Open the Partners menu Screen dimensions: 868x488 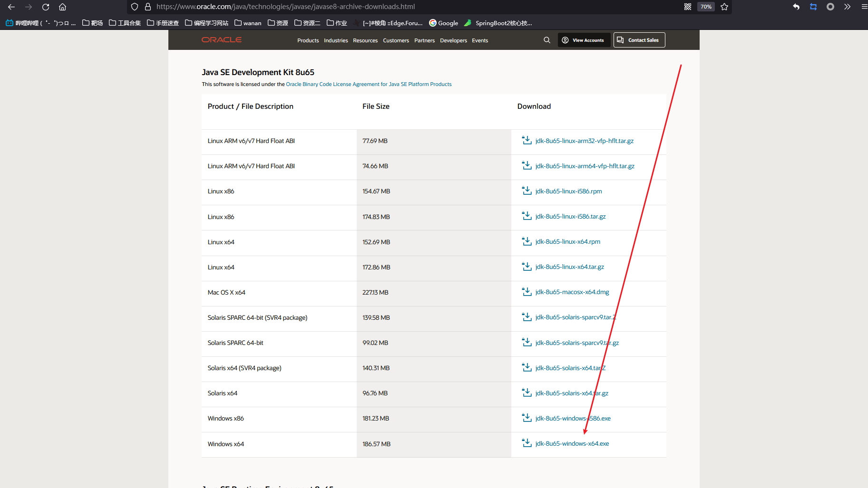(x=424, y=40)
